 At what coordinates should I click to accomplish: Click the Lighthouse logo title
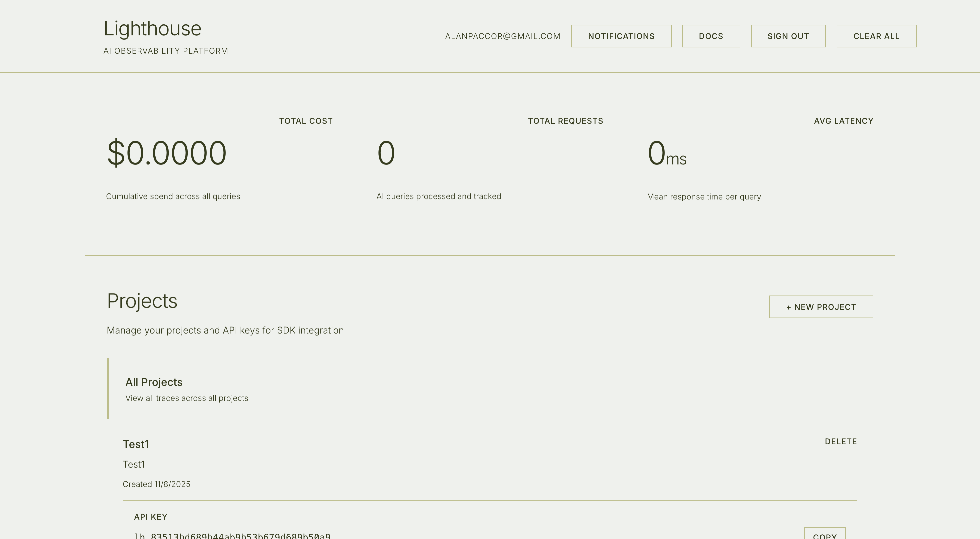(152, 29)
